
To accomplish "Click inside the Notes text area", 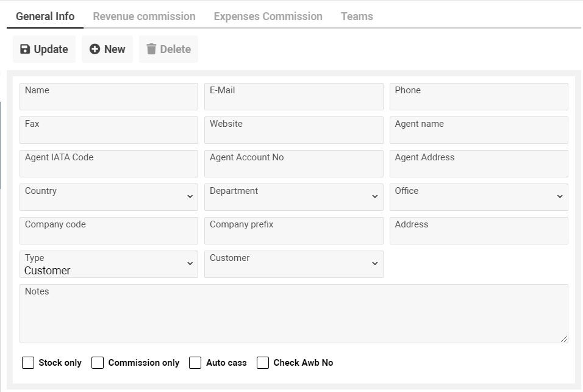I will (294, 313).
